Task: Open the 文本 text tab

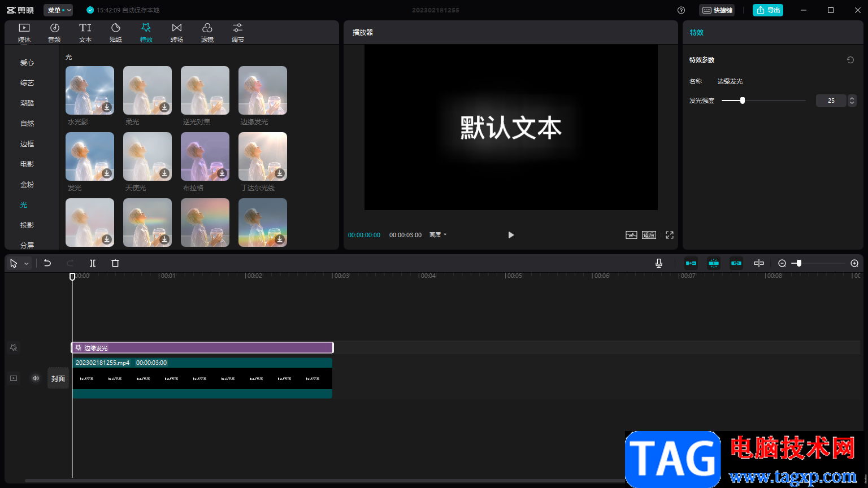Action: 85,33
